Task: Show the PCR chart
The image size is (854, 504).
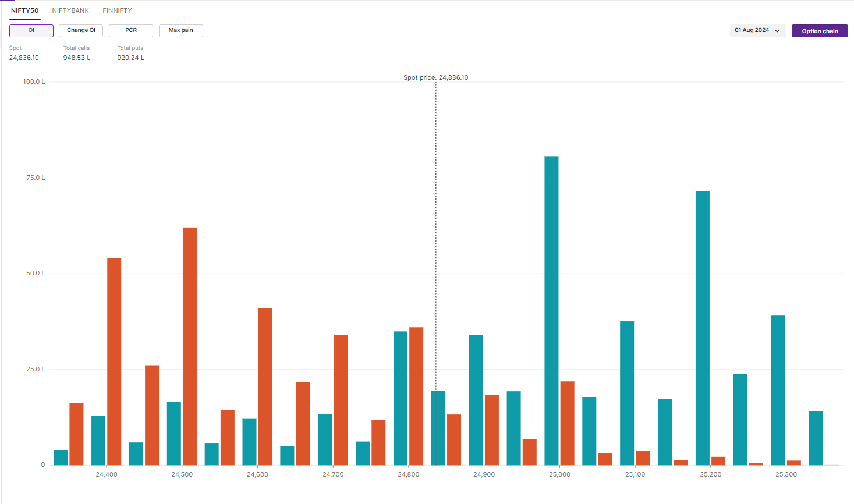Action: (131, 31)
